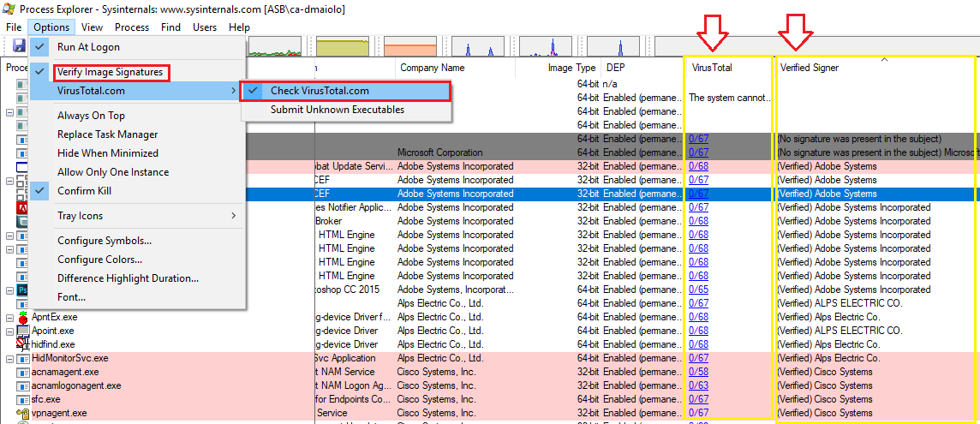Open VirusTotal link in hidfind.exe row
The width and height of the screenshot is (980, 424).
point(698,344)
